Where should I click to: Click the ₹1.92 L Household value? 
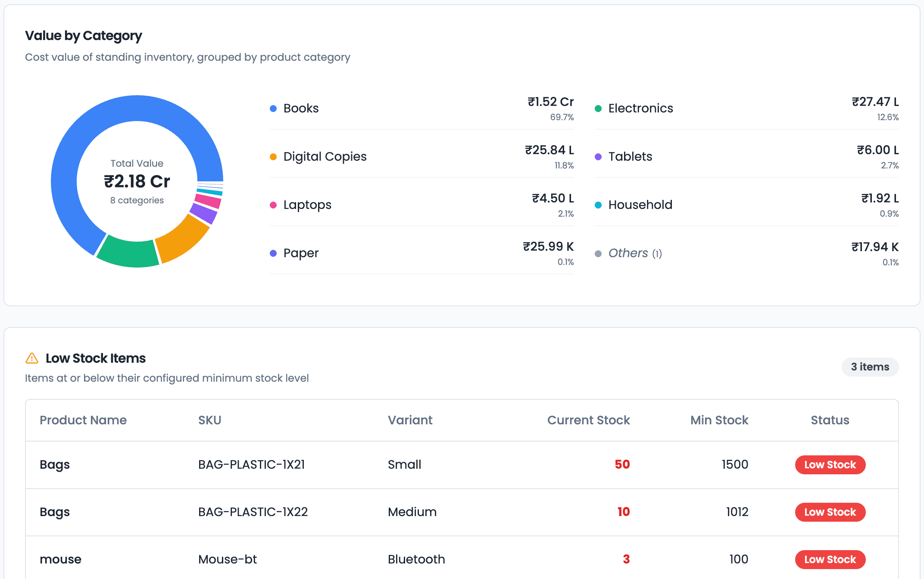click(x=880, y=199)
